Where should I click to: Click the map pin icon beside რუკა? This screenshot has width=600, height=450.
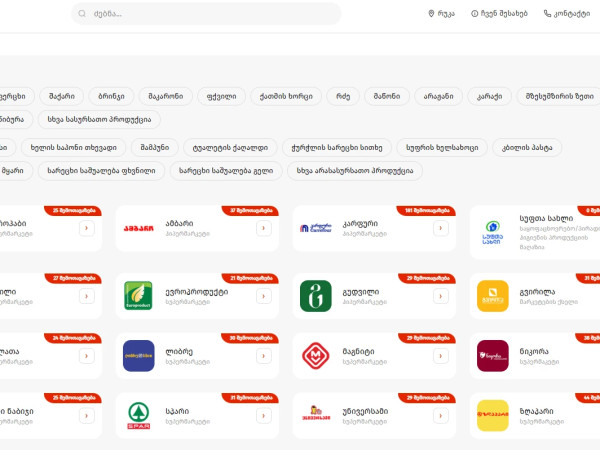[431, 14]
